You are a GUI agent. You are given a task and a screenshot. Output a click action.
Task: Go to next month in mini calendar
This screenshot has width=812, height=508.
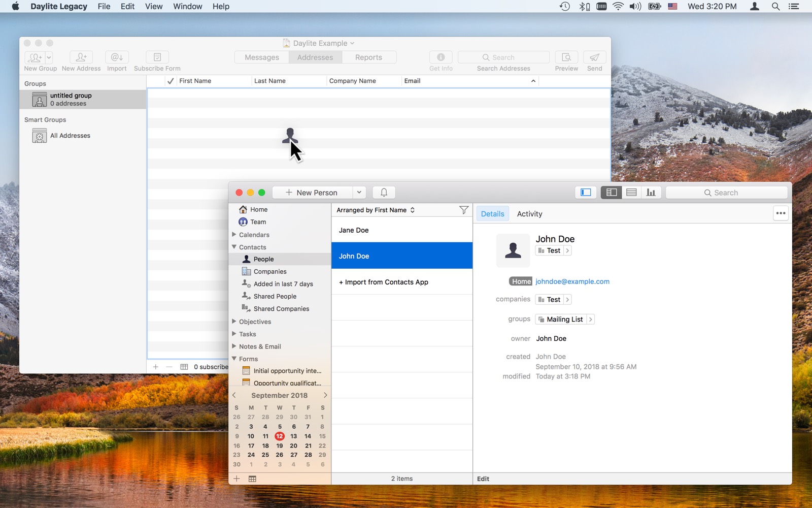[325, 395]
